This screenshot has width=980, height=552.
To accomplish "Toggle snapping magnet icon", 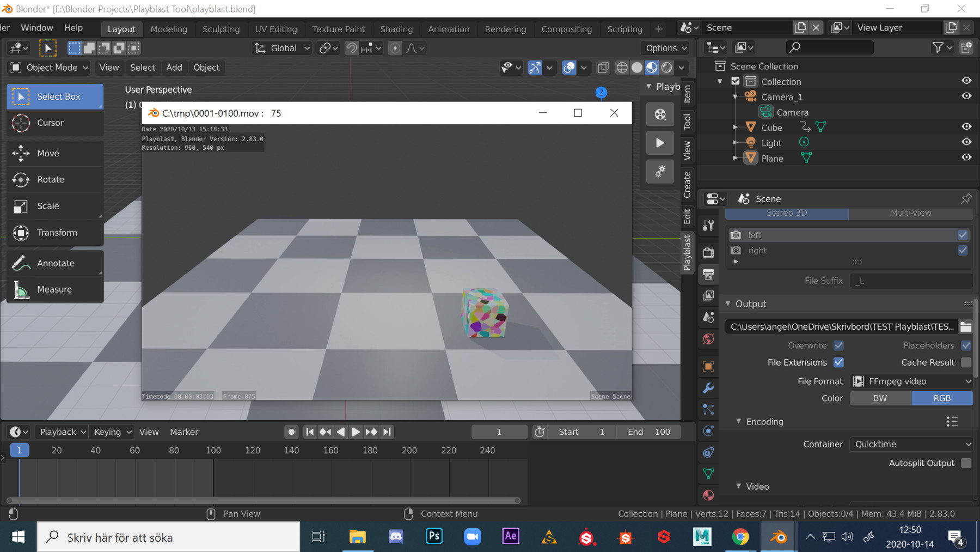I will point(352,48).
